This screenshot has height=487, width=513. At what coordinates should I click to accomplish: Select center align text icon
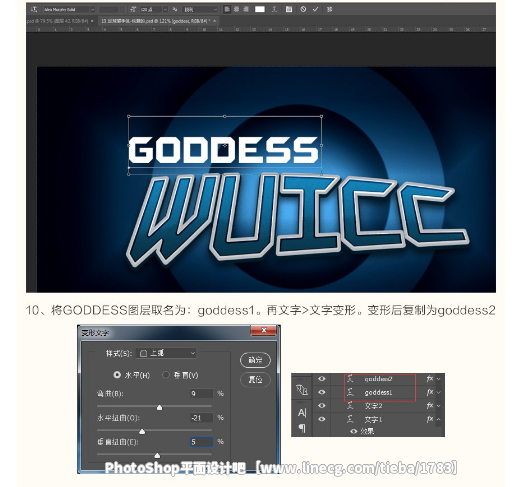(x=236, y=9)
